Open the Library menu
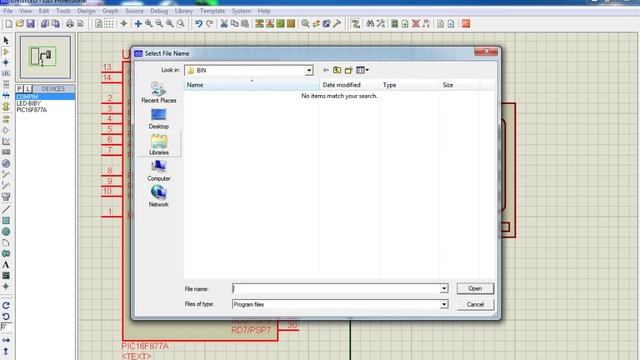640x360 pixels. (184, 11)
